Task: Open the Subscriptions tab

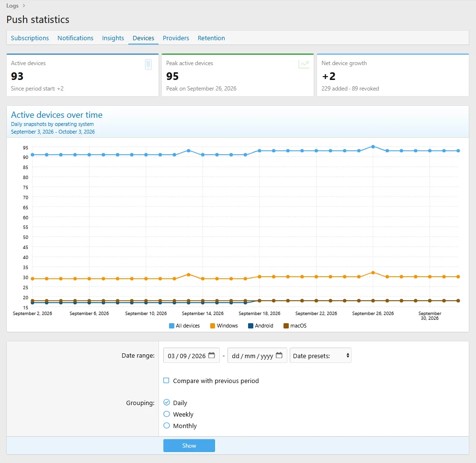Action: point(30,38)
